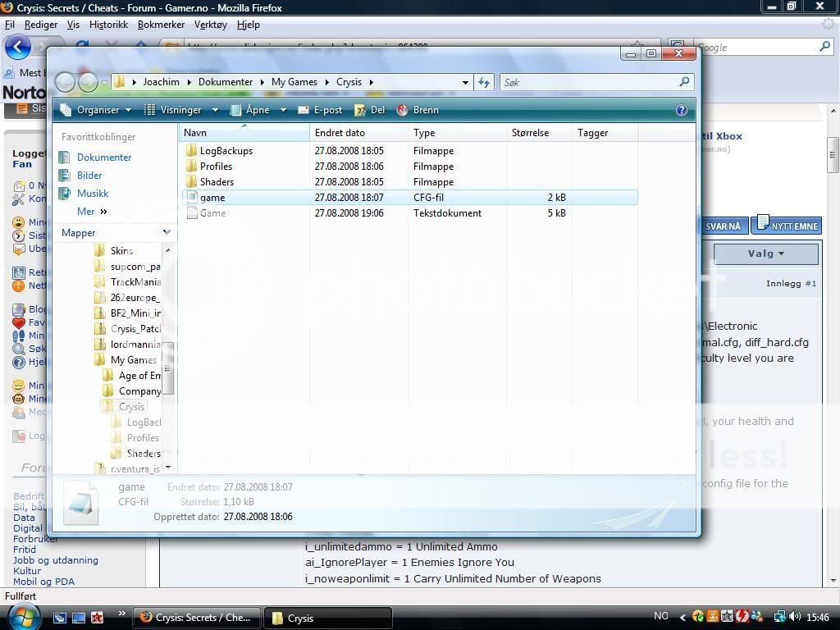Image resolution: width=840 pixels, height=630 pixels.
Task: Open the Historikk menu
Action: pyautogui.click(x=109, y=25)
